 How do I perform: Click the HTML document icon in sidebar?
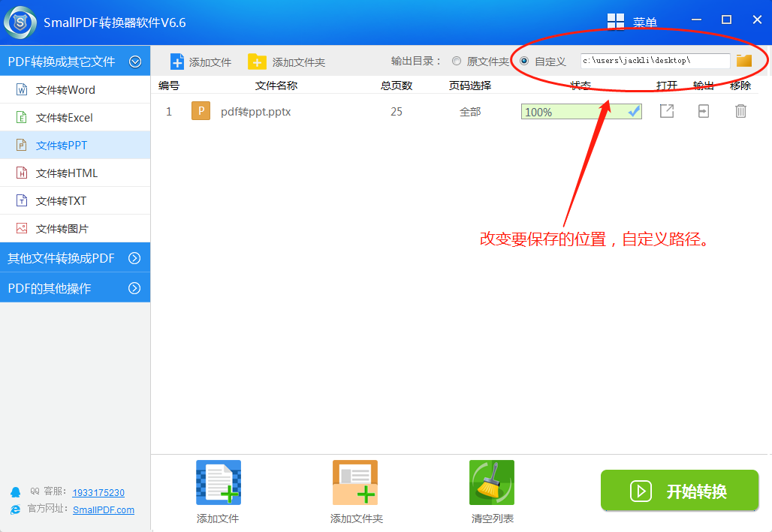[x=22, y=173]
